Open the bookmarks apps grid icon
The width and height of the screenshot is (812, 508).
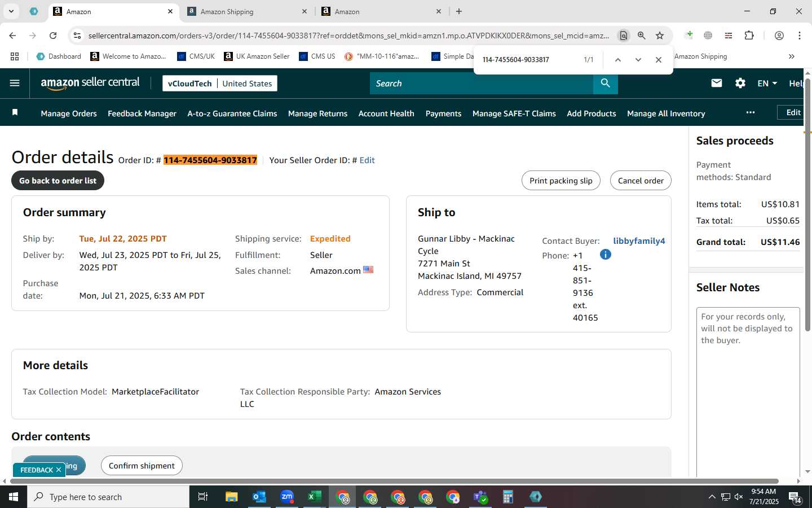tap(15, 56)
